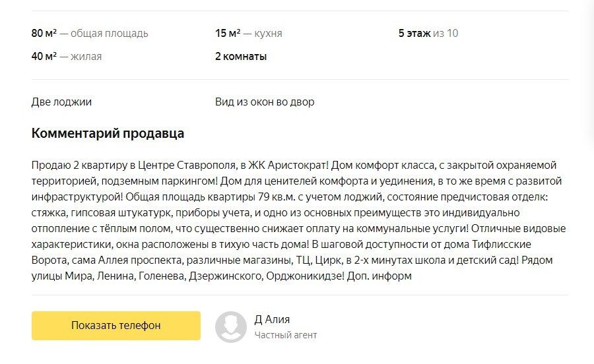
Task: Select the "2 комнаты" detail
Action: coord(241,56)
